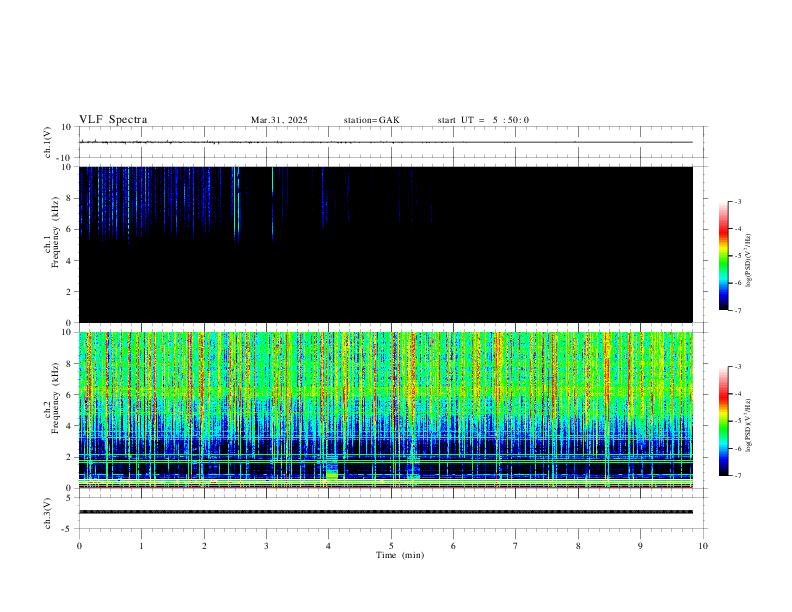
Task: Click the ch.3 thick black waveform band
Action: (x=386, y=512)
